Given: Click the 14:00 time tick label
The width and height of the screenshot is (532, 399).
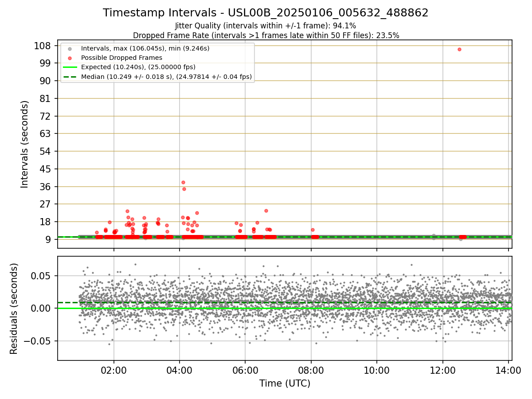Looking at the screenshot, I should (x=508, y=369).
